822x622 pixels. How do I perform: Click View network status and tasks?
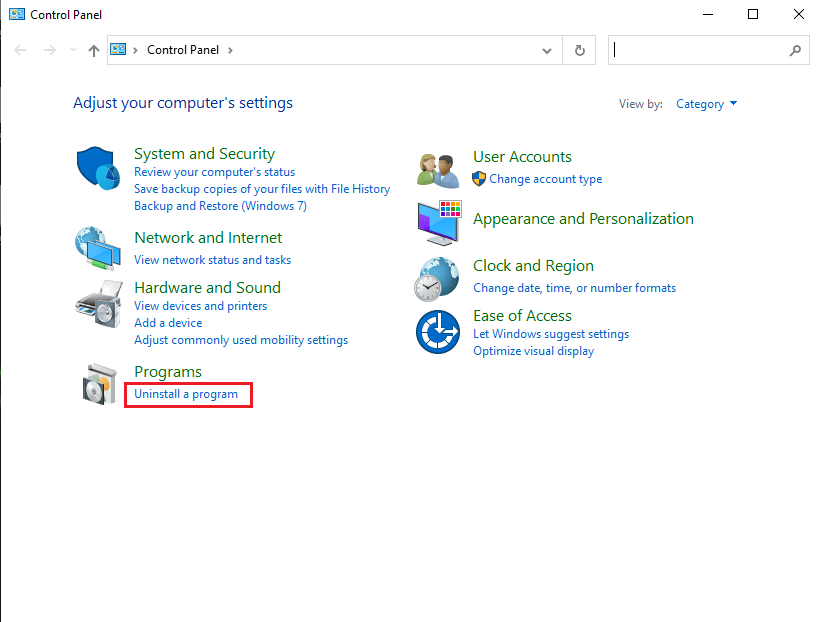[212, 260]
